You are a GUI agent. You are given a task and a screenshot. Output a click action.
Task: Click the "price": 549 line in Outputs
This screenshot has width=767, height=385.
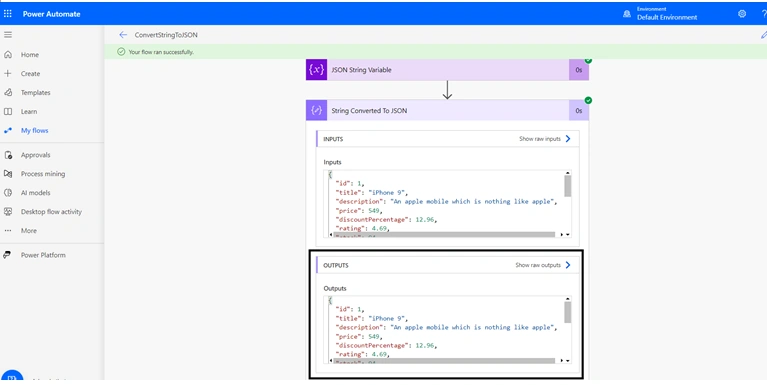click(x=359, y=337)
